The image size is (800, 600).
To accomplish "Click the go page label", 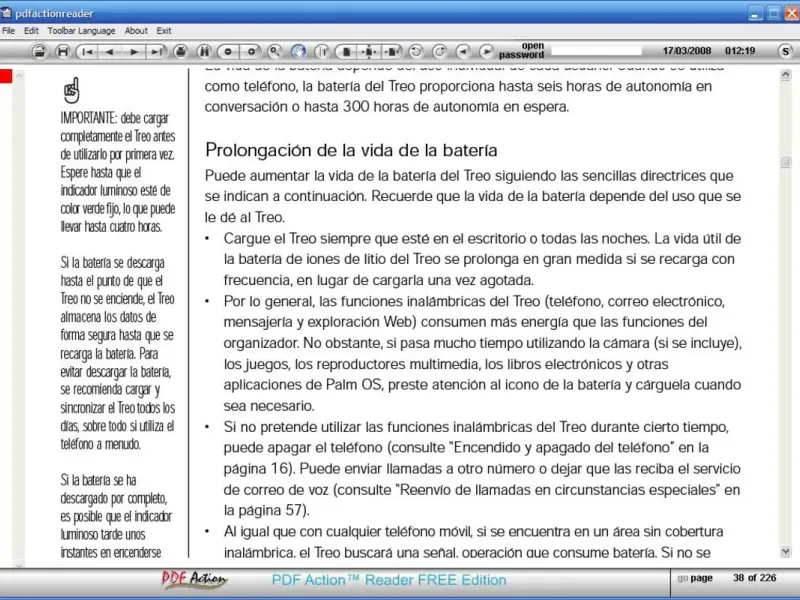I will pos(694,578).
